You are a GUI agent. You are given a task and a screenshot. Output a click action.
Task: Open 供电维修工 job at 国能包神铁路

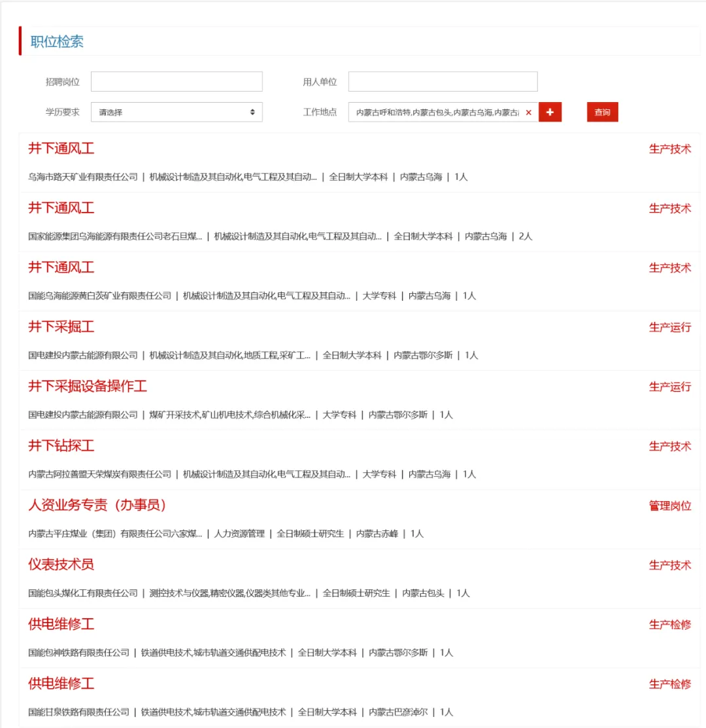[x=61, y=624]
